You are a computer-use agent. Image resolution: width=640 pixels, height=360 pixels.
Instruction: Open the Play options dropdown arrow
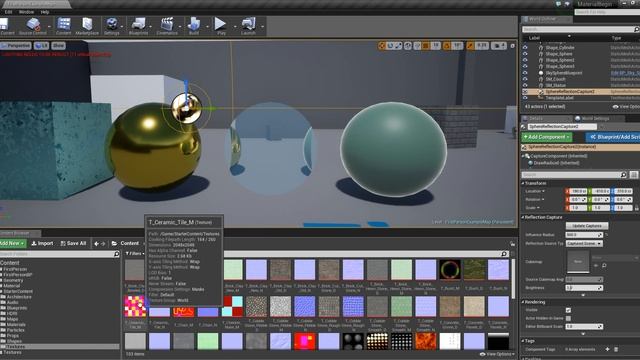point(235,27)
